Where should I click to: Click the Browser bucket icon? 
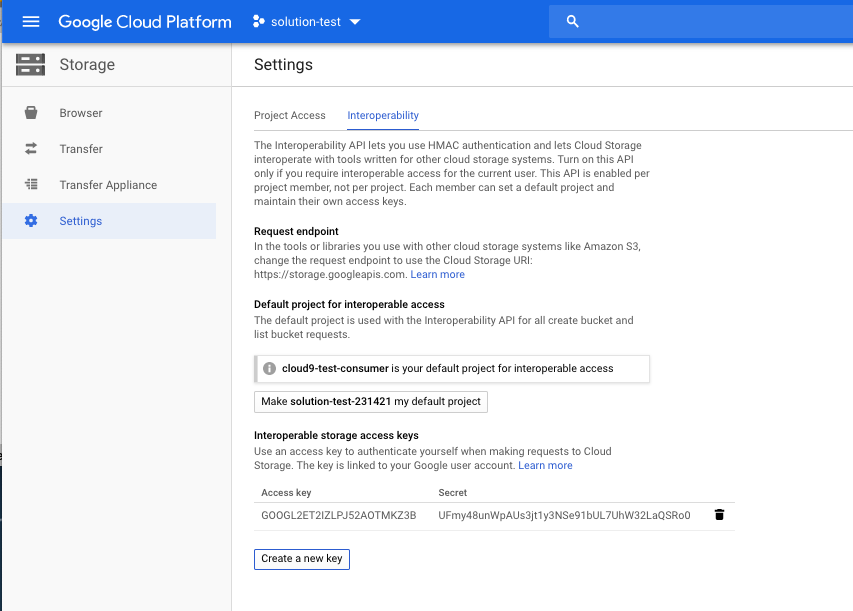[x=31, y=113]
